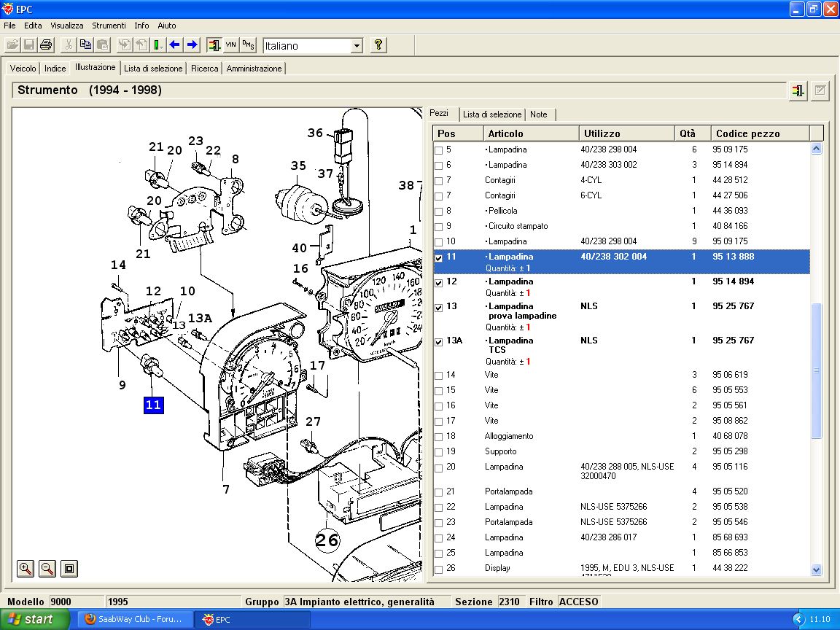
Task: Click callout 26 in the illustration
Action: 327,540
